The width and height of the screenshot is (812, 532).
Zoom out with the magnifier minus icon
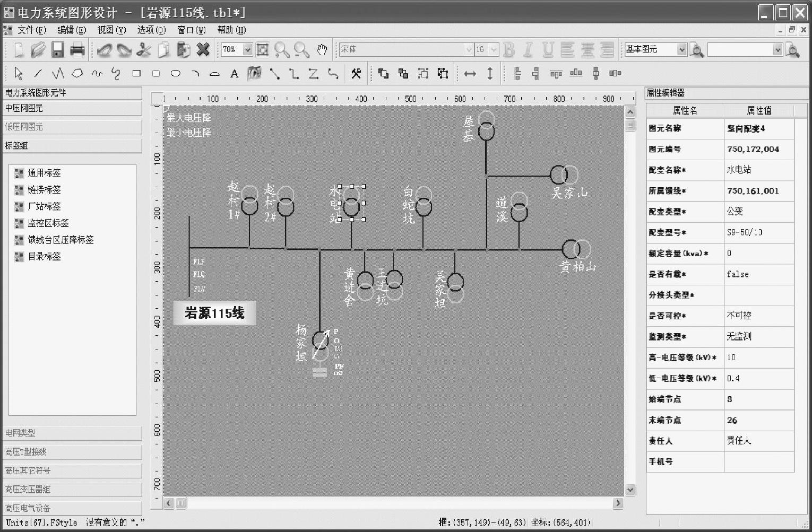click(301, 50)
